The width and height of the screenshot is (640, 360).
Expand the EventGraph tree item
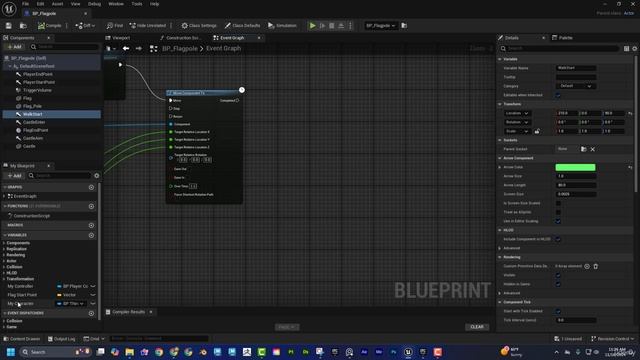click(4, 196)
